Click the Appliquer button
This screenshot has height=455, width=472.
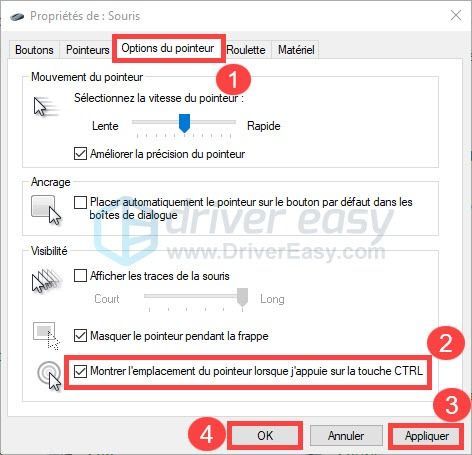click(x=427, y=436)
